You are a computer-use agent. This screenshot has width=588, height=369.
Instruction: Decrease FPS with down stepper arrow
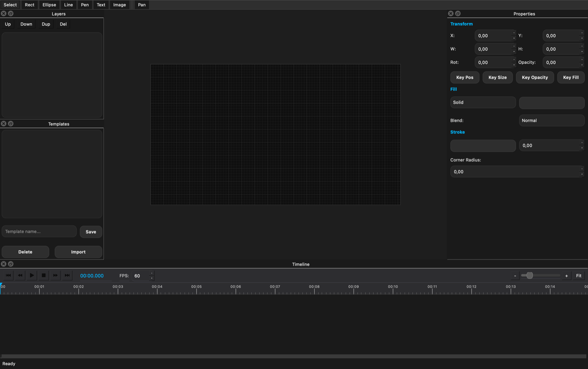(151, 278)
